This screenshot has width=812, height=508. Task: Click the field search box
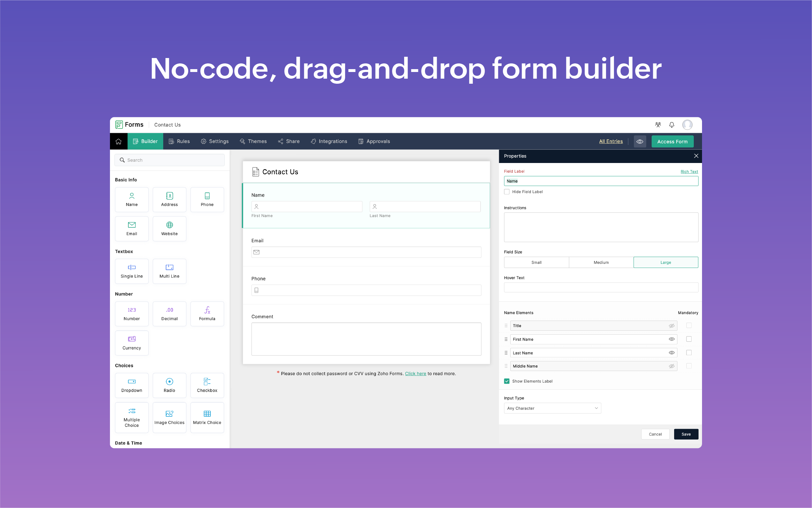coord(170,160)
